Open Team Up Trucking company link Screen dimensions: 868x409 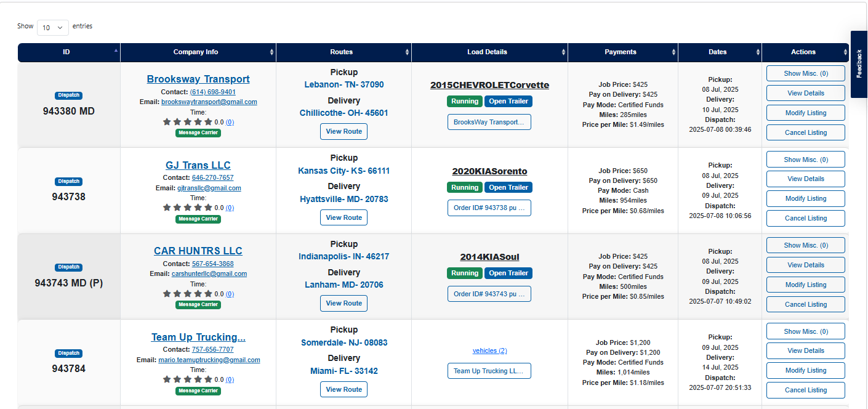tap(198, 337)
